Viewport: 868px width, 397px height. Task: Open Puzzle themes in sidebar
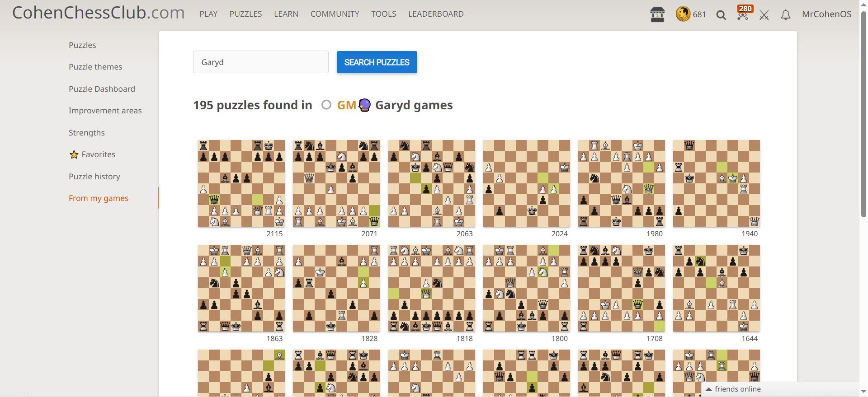(x=95, y=67)
